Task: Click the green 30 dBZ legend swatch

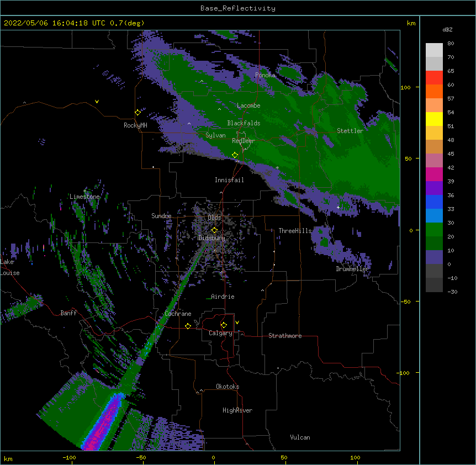Action: (434, 230)
